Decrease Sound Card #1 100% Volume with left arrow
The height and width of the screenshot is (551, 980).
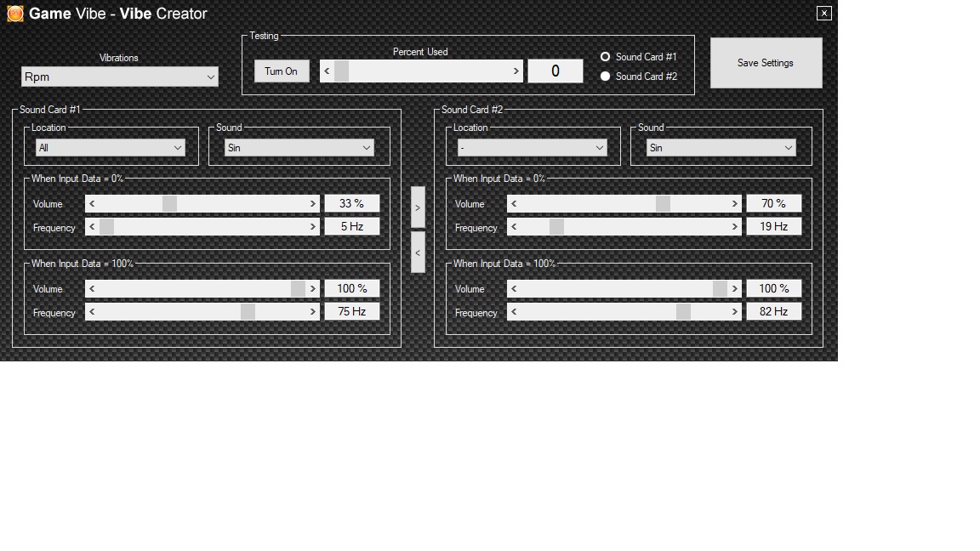tap(92, 288)
